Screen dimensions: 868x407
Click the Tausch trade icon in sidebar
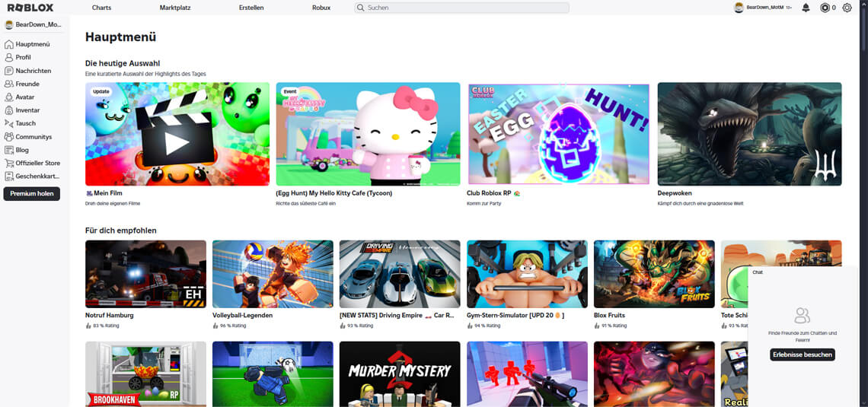click(9, 123)
